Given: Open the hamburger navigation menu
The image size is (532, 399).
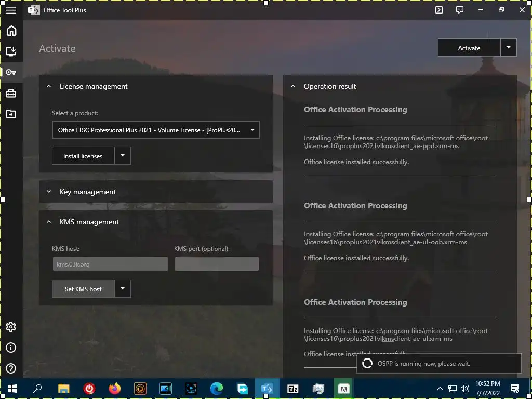Looking at the screenshot, I should [11, 10].
